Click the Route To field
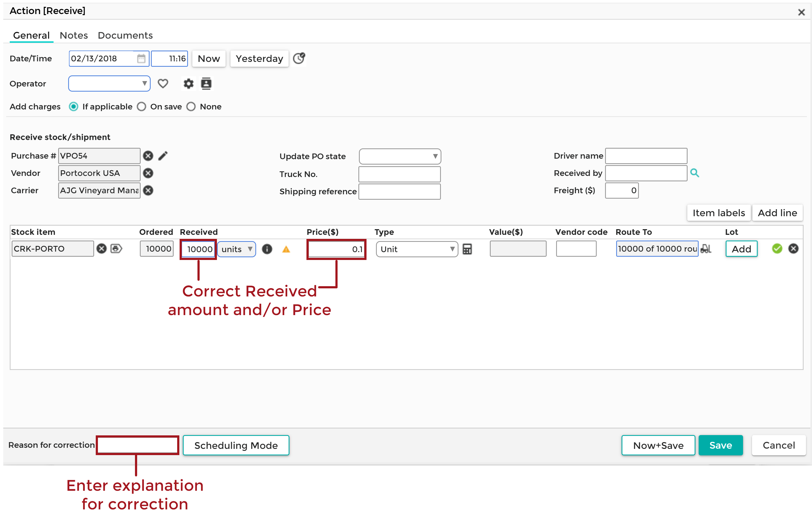The height and width of the screenshot is (514, 812). coord(657,249)
